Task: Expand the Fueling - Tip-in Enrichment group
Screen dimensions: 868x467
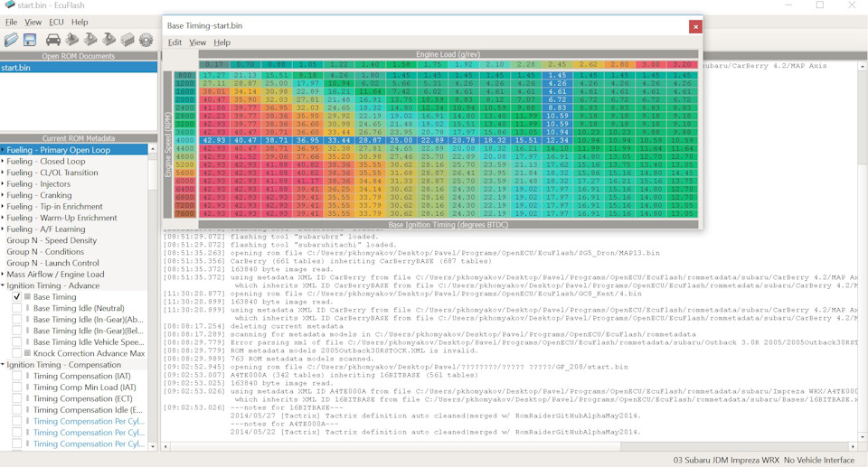Action: tap(3, 206)
